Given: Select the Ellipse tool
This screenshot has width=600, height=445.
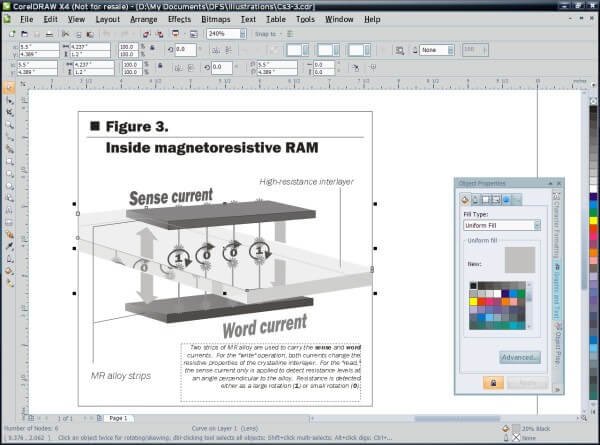Looking at the screenshot, I should (x=10, y=174).
